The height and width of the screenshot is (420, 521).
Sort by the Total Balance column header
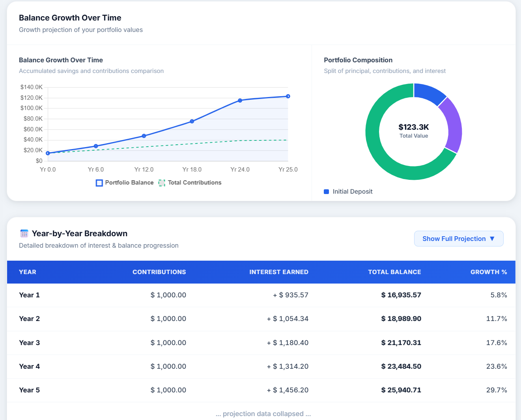click(x=394, y=272)
